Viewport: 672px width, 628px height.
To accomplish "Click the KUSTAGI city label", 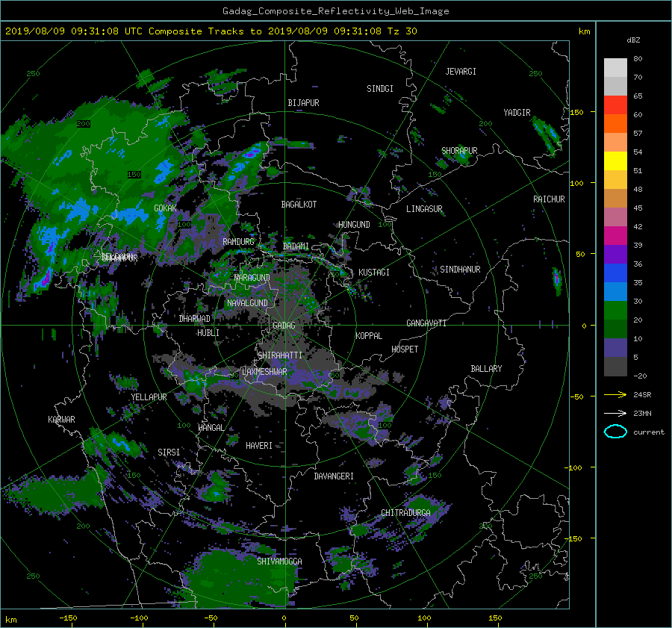I will coord(374,273).
